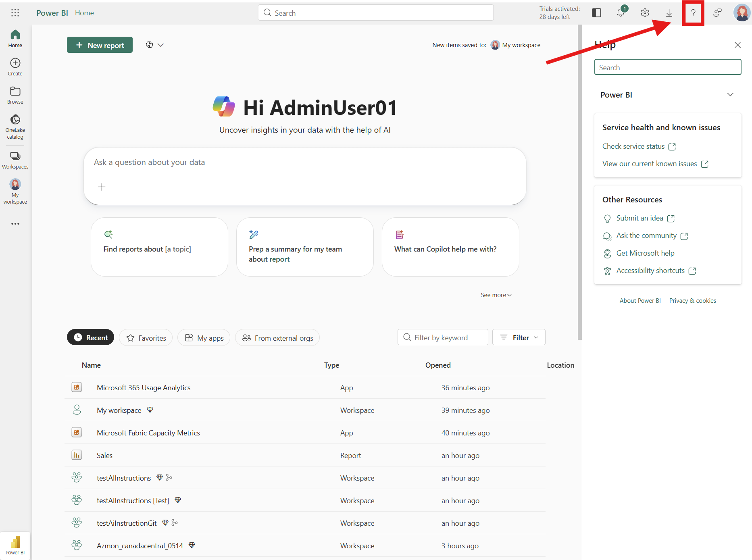Click the global Search box
The image size is (752, 560).
[x=375, y=13]
